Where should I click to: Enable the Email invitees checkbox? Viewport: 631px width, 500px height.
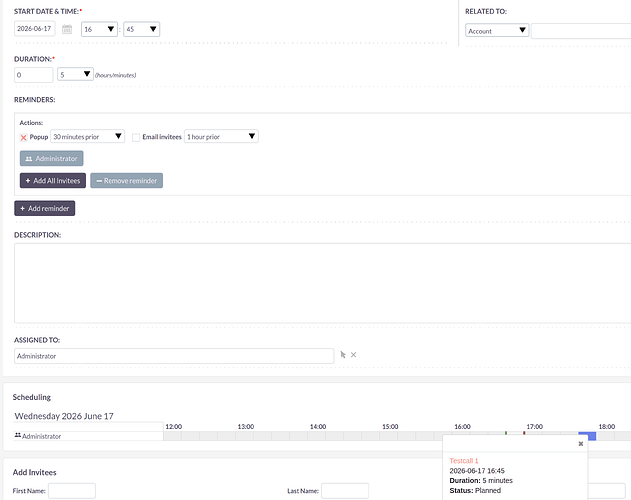tap(136, 137)
